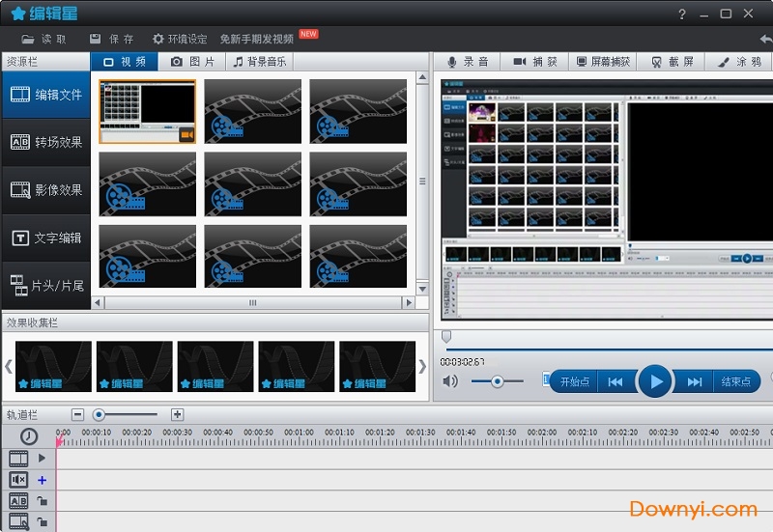This screenshot has width=773, height=532.
Task: Open 环境设定 settings
Action: coord(180,40)
